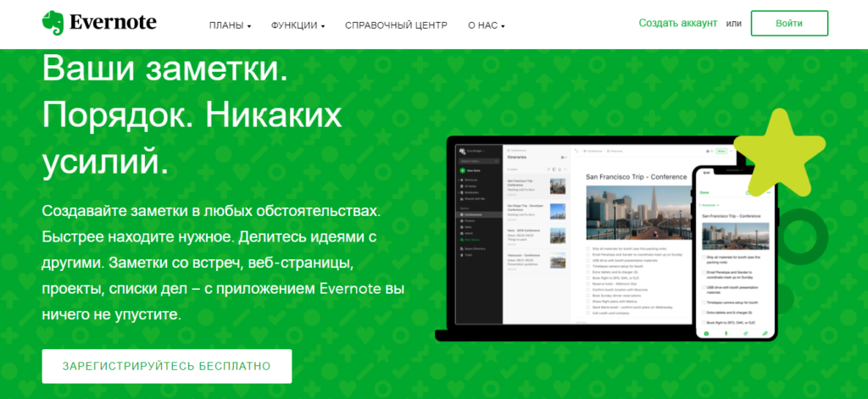Expand the О НАС dropdown
Screen dimensions: 868x399
486,25
